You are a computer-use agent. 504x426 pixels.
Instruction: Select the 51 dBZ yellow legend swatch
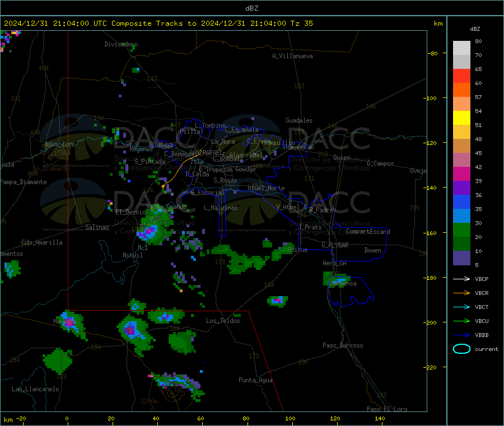click(461, 118)
